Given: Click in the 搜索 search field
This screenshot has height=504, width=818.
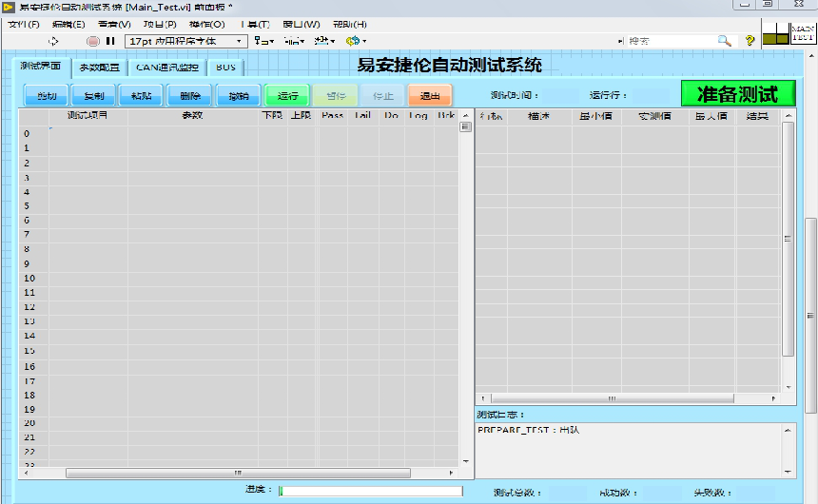Looking at the screenshot, I should point(672,41).
